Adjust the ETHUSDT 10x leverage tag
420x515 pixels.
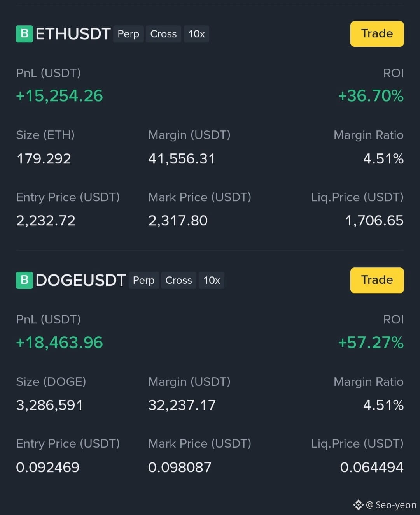[196, 34]
